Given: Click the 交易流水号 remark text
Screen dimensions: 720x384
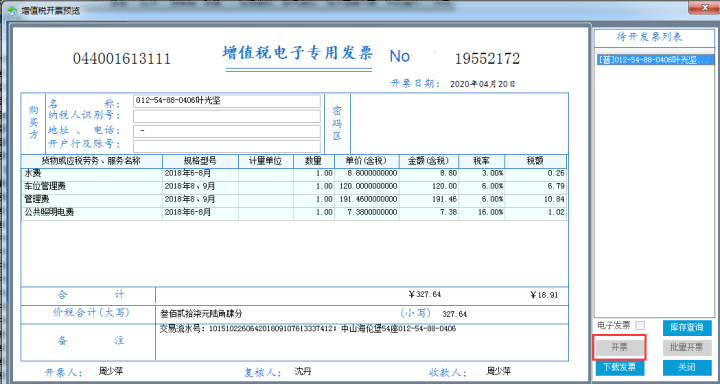Looking at the screenshot, I should pos(308,329).
